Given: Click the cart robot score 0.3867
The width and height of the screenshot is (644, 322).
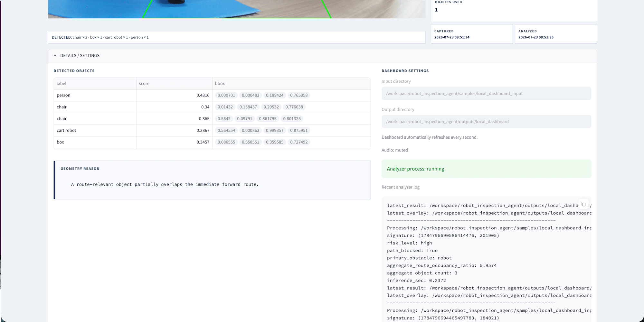Looking at the screenshot, I should (203, 130).
